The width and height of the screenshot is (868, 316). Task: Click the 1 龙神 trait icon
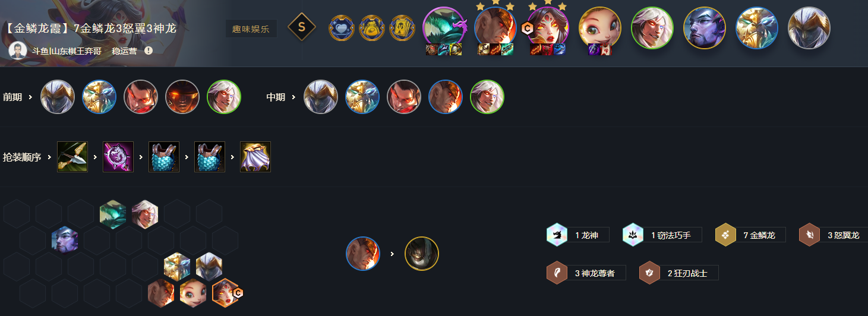coord(557,235)
